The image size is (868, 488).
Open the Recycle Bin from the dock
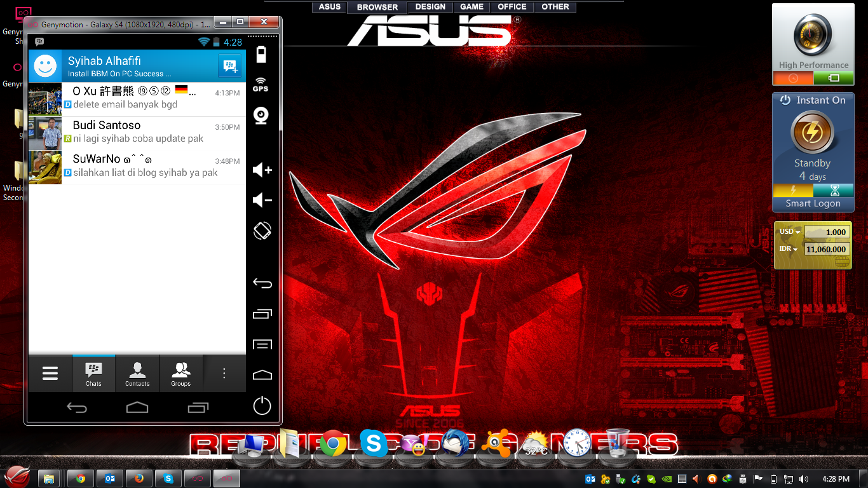(616, 443)
